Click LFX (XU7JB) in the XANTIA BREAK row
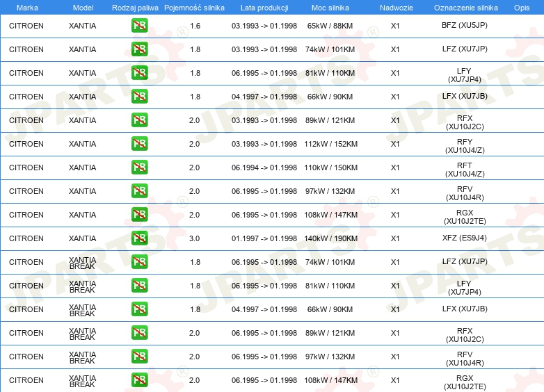544x392 pixels. [465, 309]
